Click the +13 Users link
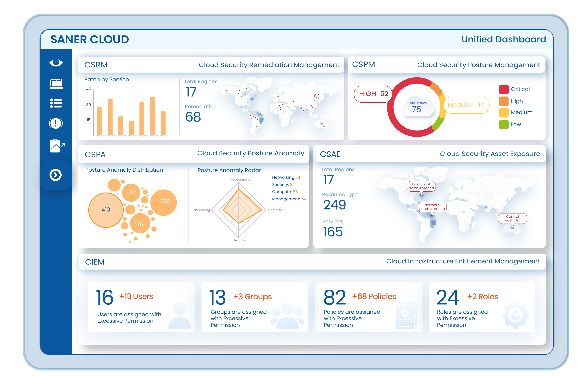 pyautogui.click(x=136, y=296)
